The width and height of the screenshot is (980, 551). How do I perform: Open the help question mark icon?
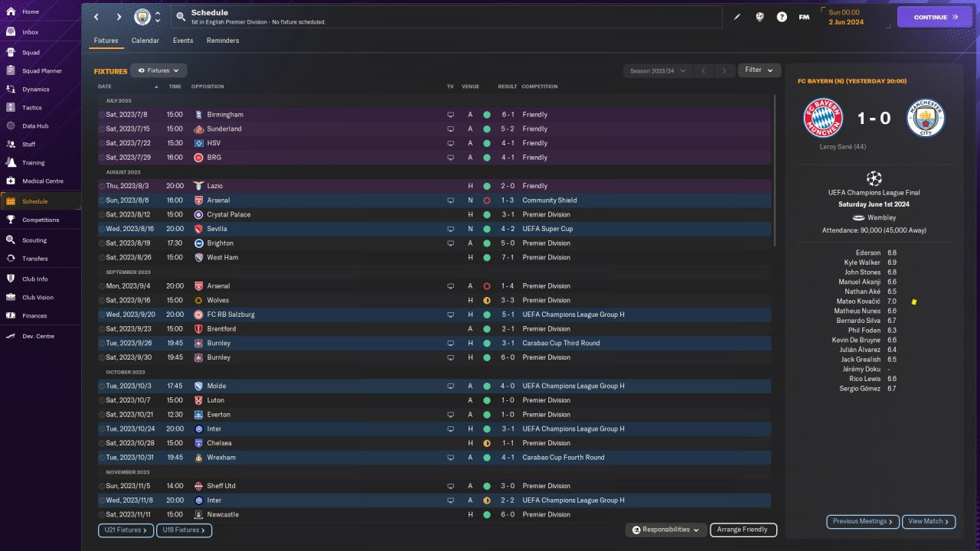(782, 17)
